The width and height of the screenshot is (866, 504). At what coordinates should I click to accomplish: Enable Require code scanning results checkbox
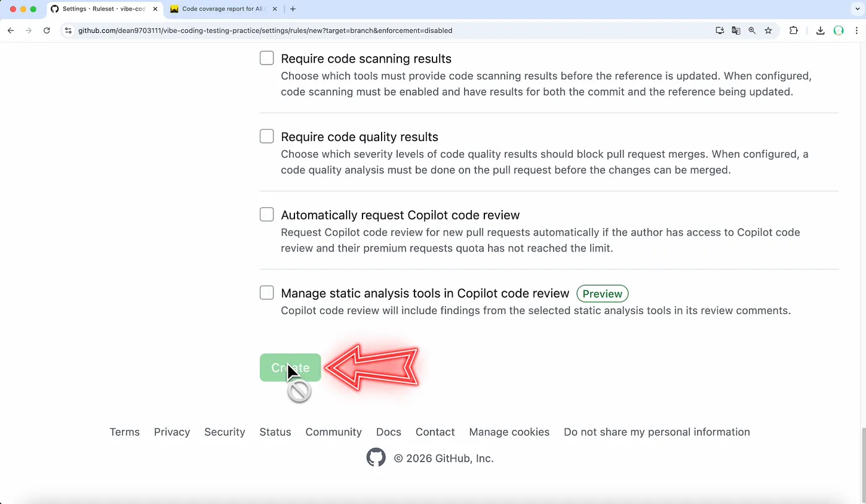pyautogui.click(x=267, y=58)
